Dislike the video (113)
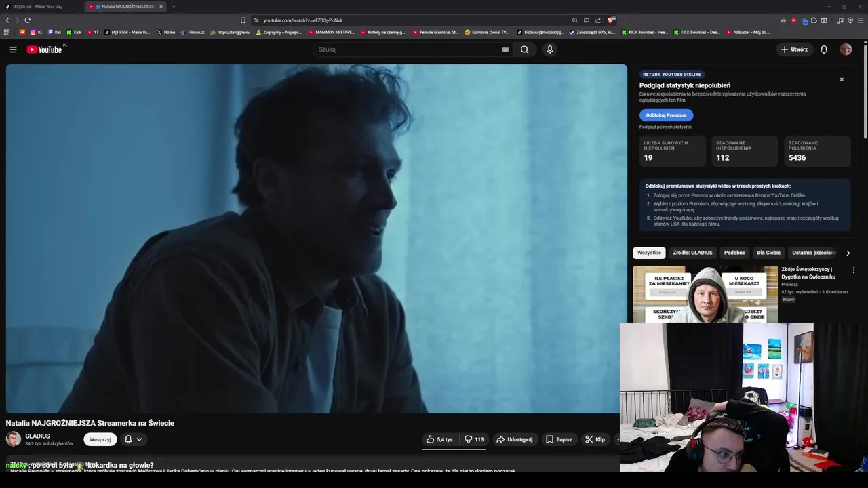Screen dimensions: 868x488 (474, 439)
